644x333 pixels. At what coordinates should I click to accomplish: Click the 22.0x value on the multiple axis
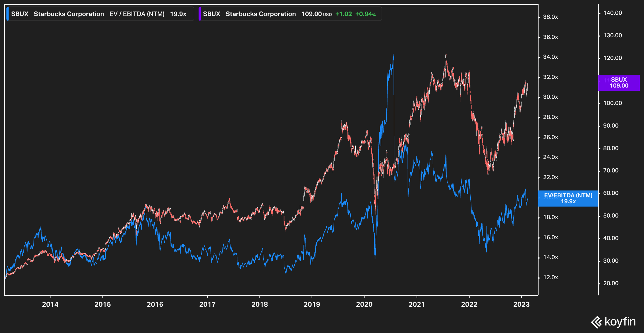[x=550, y=177]
